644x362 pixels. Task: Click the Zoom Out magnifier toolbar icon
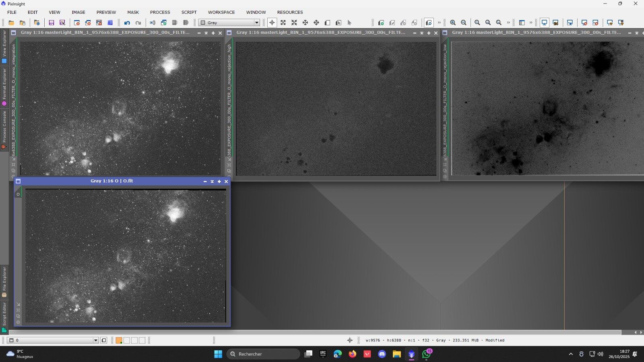pyautogui.click(x=464, y=23)
